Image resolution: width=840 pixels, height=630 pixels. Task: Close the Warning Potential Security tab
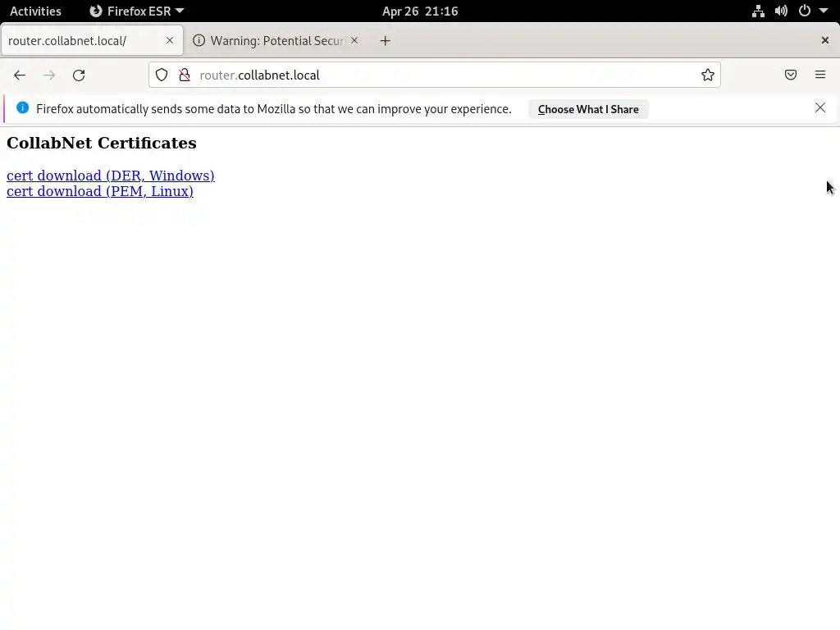coord(354,40)
